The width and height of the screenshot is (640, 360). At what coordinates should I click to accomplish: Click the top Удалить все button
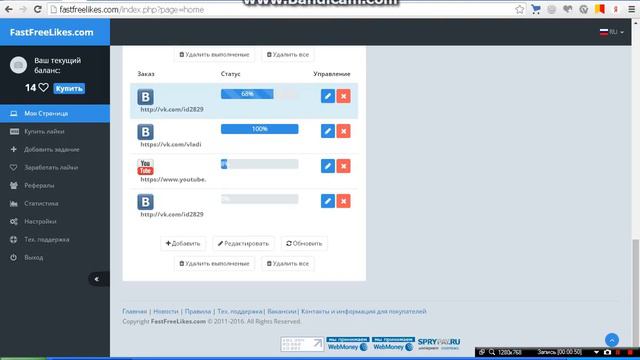pos(288,54)
